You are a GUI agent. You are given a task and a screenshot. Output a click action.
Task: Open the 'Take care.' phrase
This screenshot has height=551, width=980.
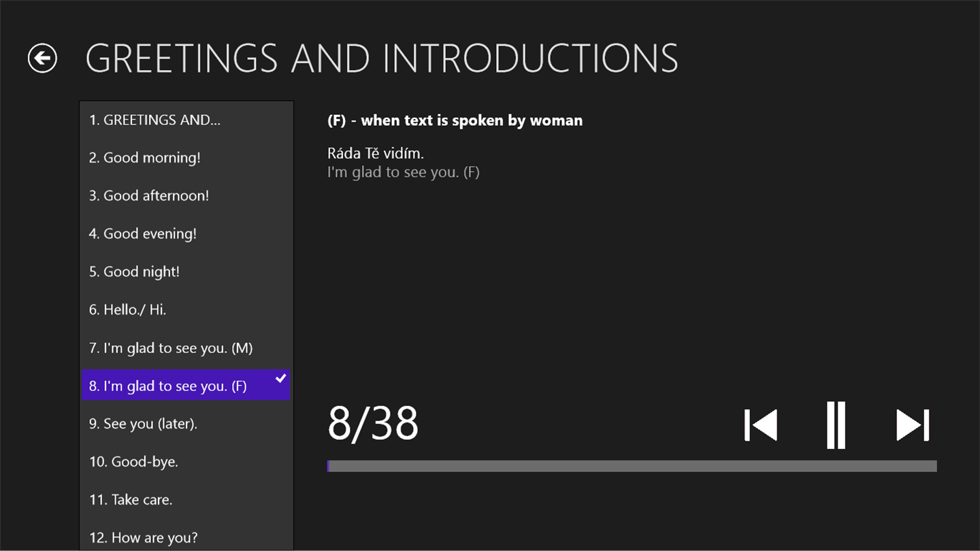(x=131, y=500)
